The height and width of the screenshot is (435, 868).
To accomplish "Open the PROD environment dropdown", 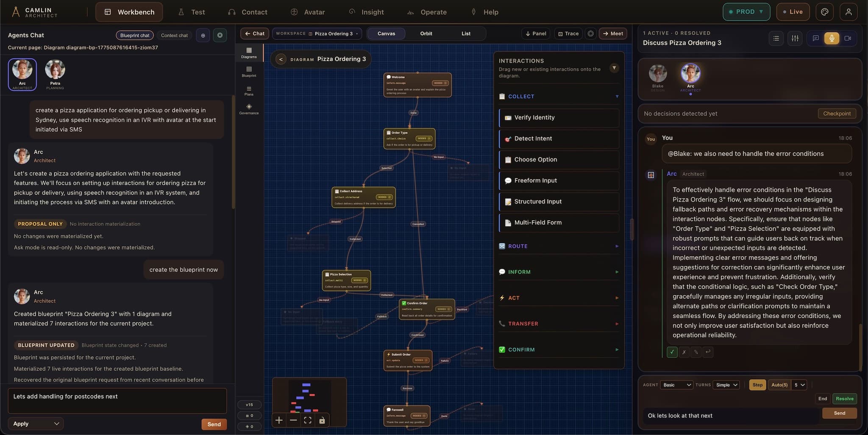I will pos(746,11).
